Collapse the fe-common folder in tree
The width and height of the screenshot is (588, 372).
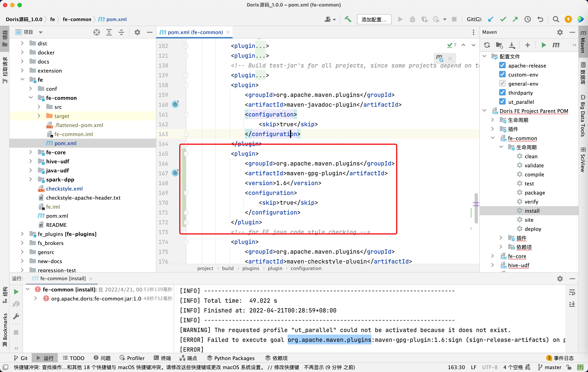(31, 98)
